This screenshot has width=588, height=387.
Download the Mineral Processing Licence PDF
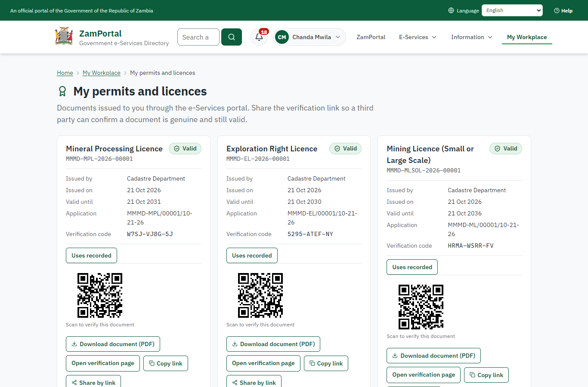pyautogui.click(x=113, y=344)
